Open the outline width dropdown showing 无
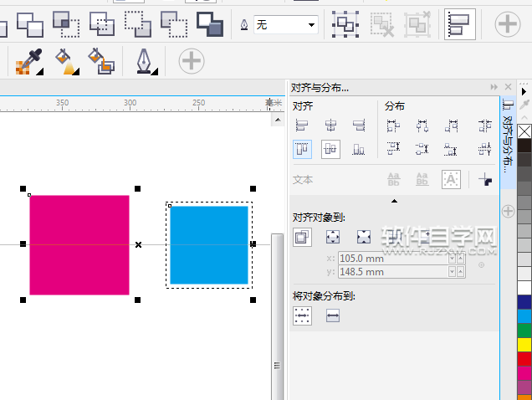 311,25
